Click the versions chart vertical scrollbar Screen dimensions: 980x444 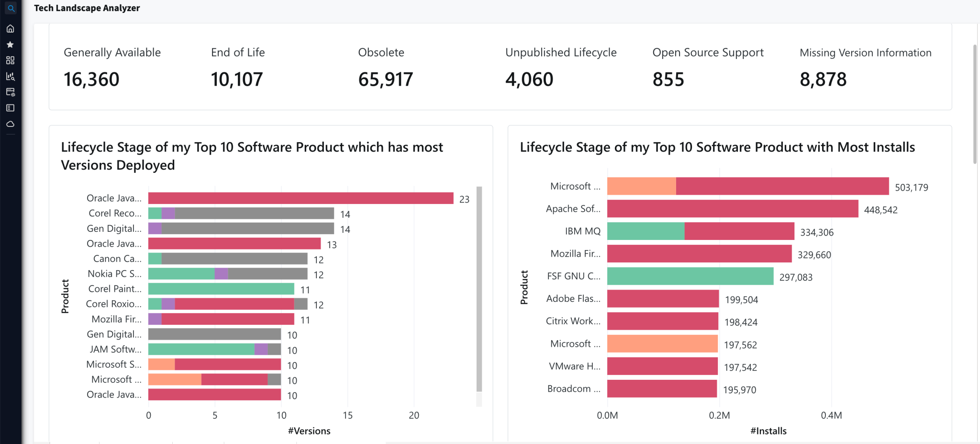(x=479, y=288)
